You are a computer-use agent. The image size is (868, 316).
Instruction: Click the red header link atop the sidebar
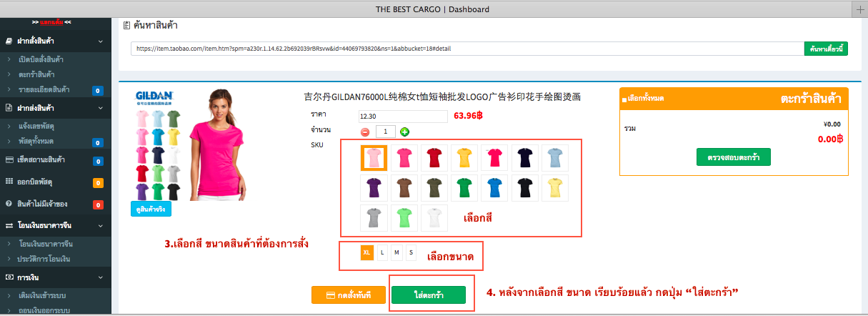51,23
